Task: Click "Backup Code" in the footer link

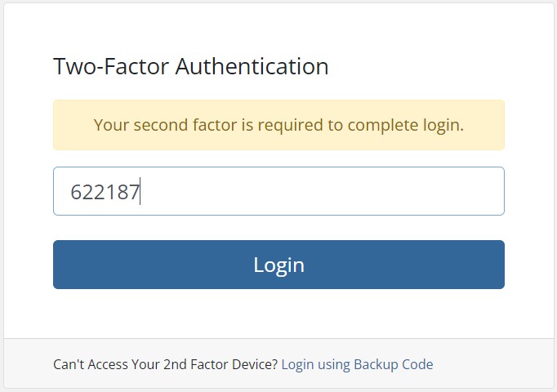Action: (393, 365)
